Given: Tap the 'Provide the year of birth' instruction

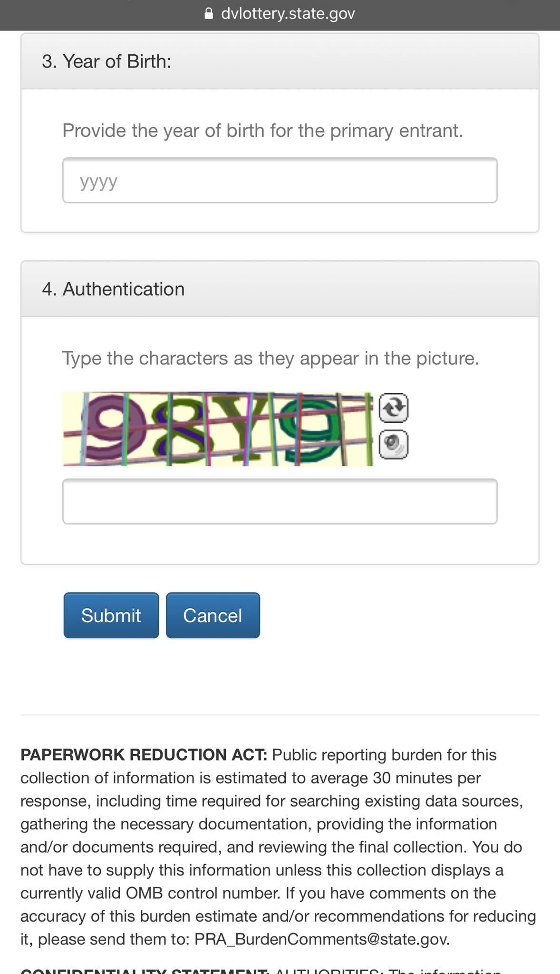Looking at the screenshot, I should 262,131.
